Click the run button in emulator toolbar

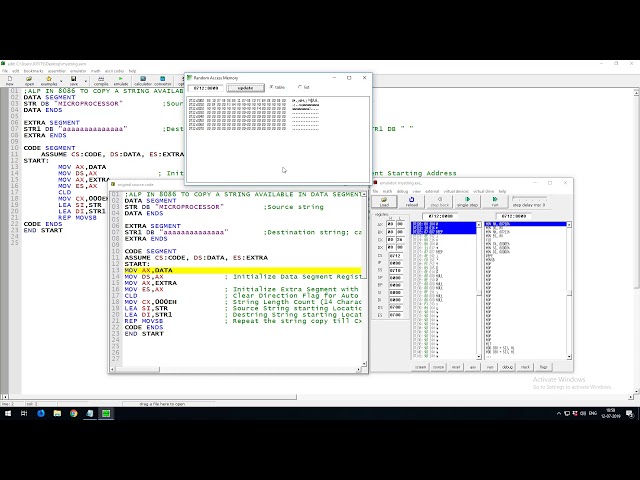click(x=495, y=201)
